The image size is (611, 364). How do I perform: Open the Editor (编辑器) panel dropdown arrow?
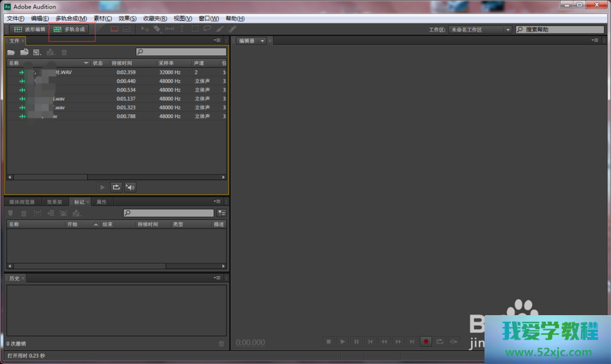(x=262, y=41)
